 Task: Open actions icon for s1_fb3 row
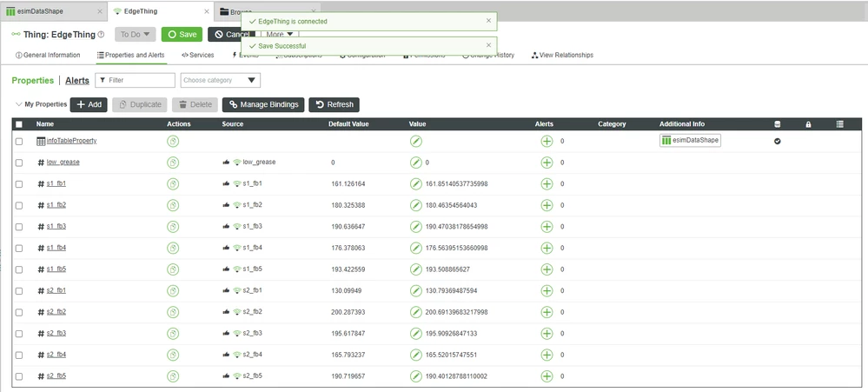pos(173,227)
